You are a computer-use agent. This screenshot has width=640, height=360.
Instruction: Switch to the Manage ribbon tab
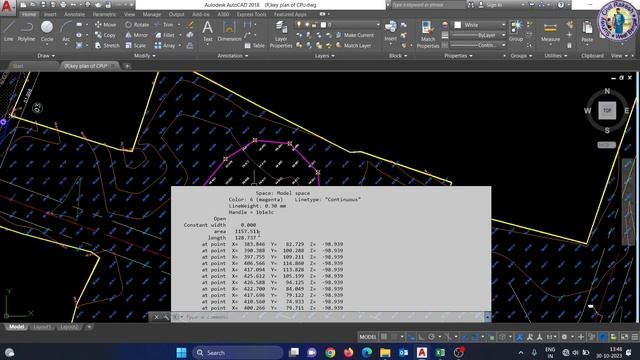tap(151, 14)
